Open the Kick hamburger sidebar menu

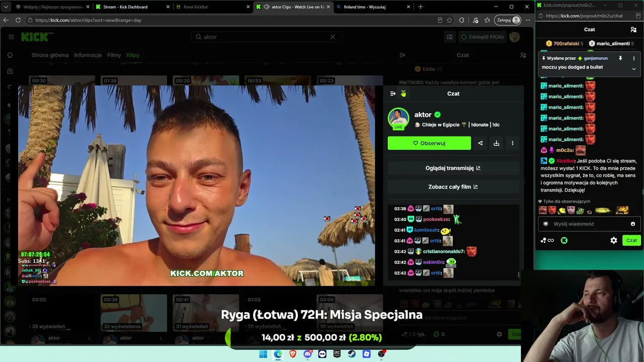tap(11, 37)
